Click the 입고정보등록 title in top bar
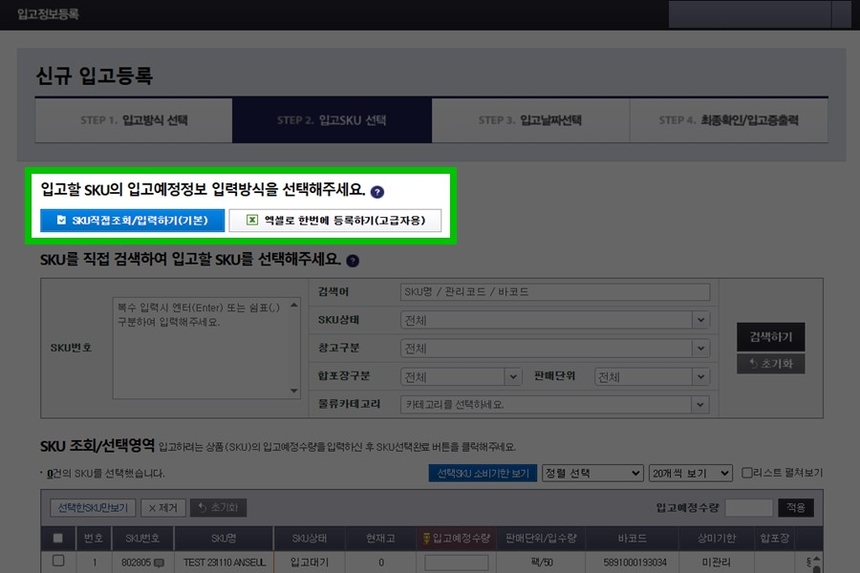Screen dimensions: 860x573 (48, 14)
